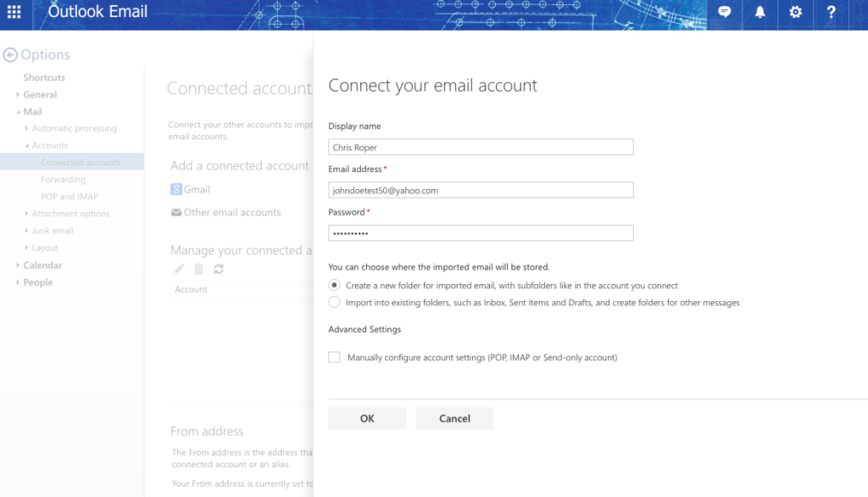
Task: Open the settings gear icon
Action: pos(795,12)
